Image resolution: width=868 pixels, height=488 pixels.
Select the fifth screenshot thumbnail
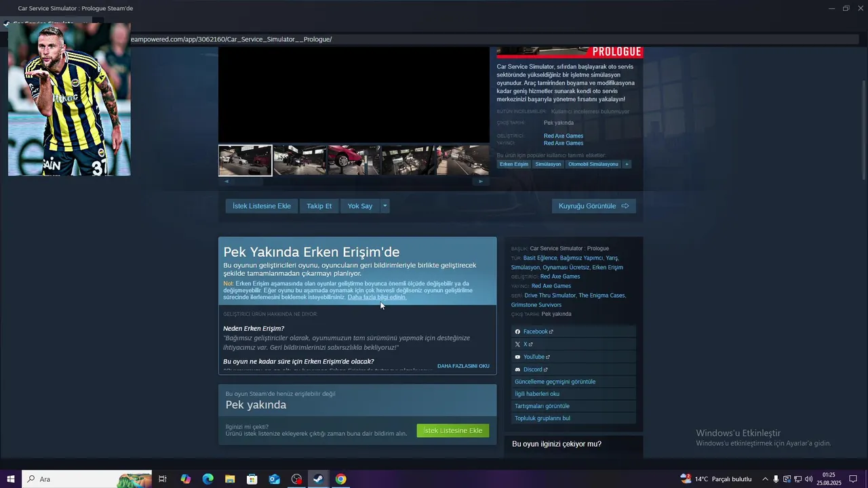pyautogui.click(x=462, y=161)
